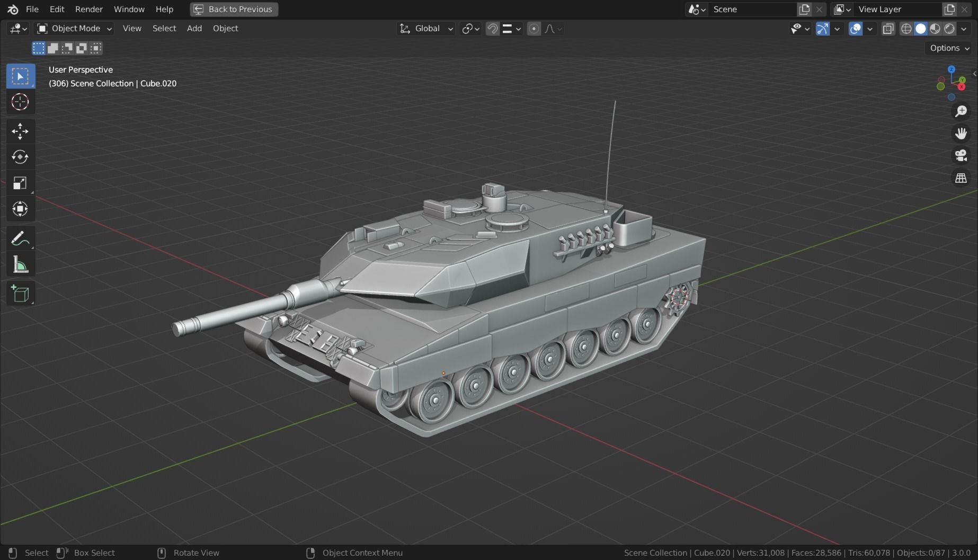Toggle snapping magnet button
Image resolution: width=978 pixels, height=560 pixels.
coord(492,29)
